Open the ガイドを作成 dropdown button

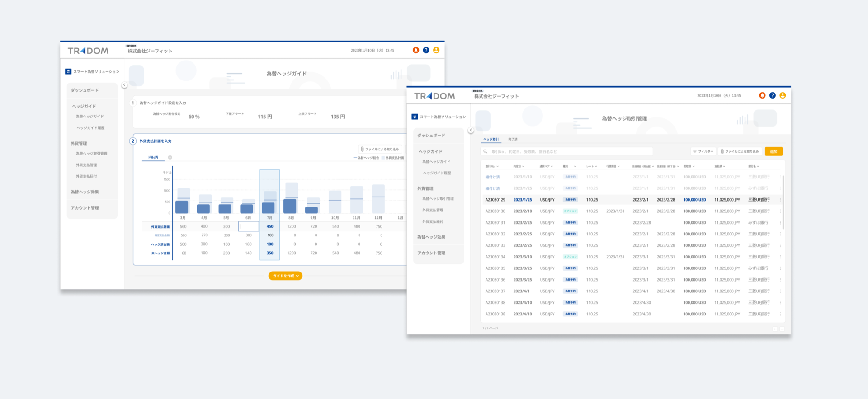pyautogui.click(x=285, y=276)
